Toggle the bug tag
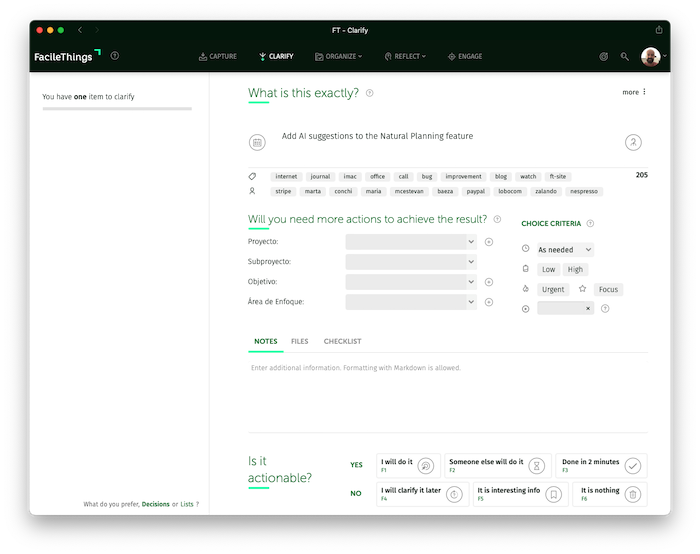Screen dimensions: 700x554 click(427, 176)
